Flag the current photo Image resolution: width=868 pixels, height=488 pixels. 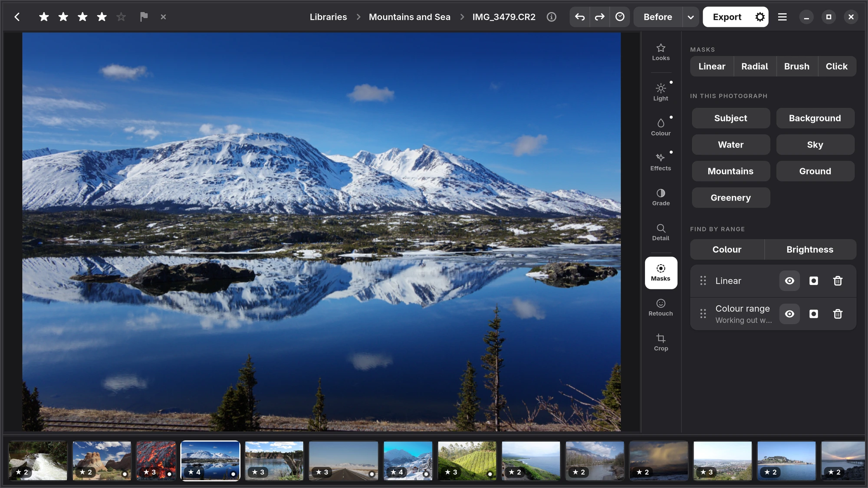tap(144, 17)
